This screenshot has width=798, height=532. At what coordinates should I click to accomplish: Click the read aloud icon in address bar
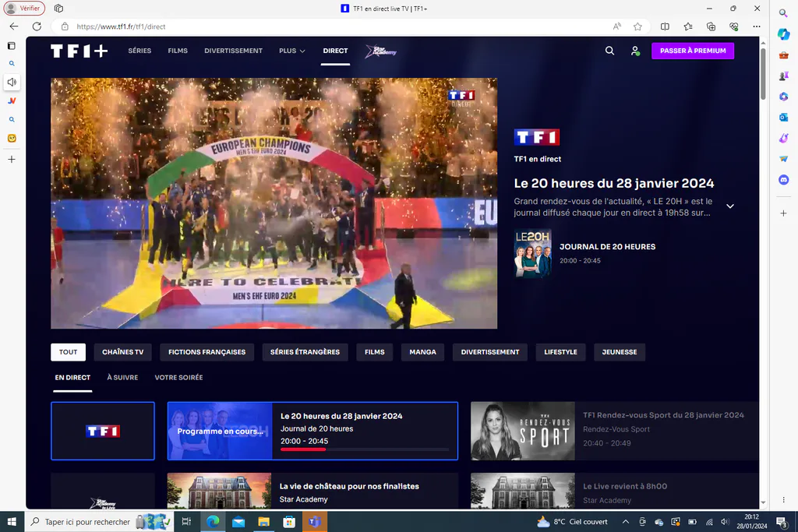[x=617, y=26]
